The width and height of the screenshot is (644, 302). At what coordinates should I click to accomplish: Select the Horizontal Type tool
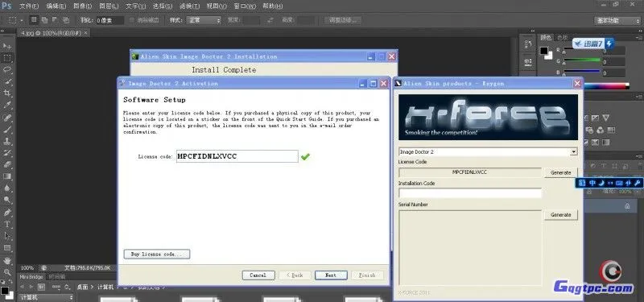[7, 225]
